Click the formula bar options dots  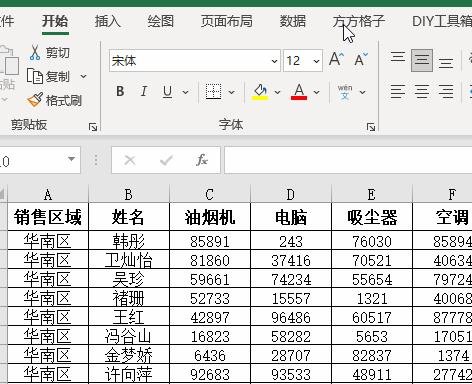(96, 160)
